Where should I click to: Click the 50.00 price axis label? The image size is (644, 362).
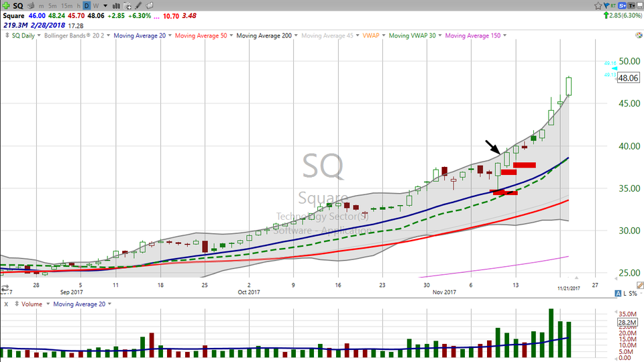coord(629,61)
